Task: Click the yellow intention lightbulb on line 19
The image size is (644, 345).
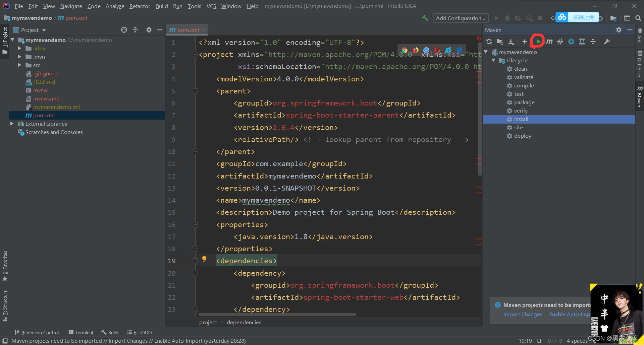Action: point(204,259)
